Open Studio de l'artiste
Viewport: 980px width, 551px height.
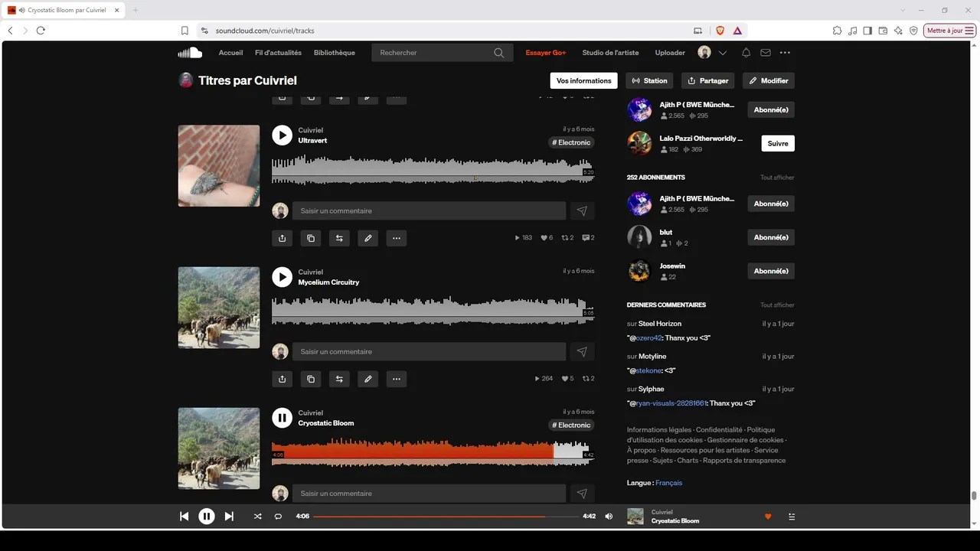point(610,53)
